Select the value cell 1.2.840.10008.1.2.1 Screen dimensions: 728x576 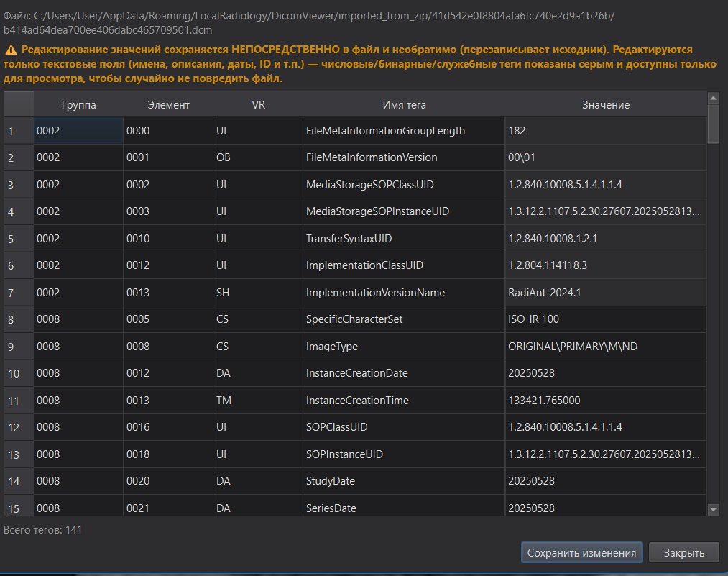click(605, 239)
